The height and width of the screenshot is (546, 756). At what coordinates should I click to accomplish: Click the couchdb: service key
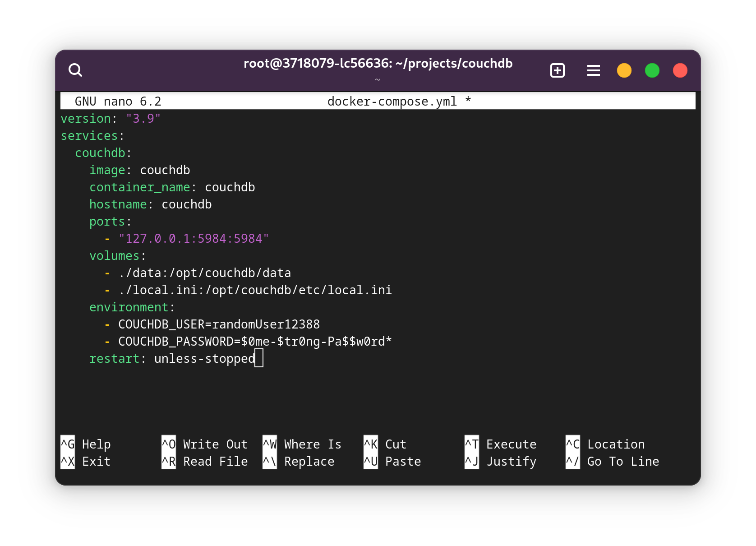(103, 153)
